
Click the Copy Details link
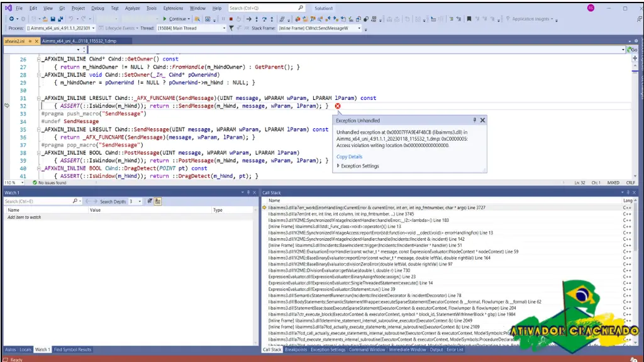[x=349, y=156]
